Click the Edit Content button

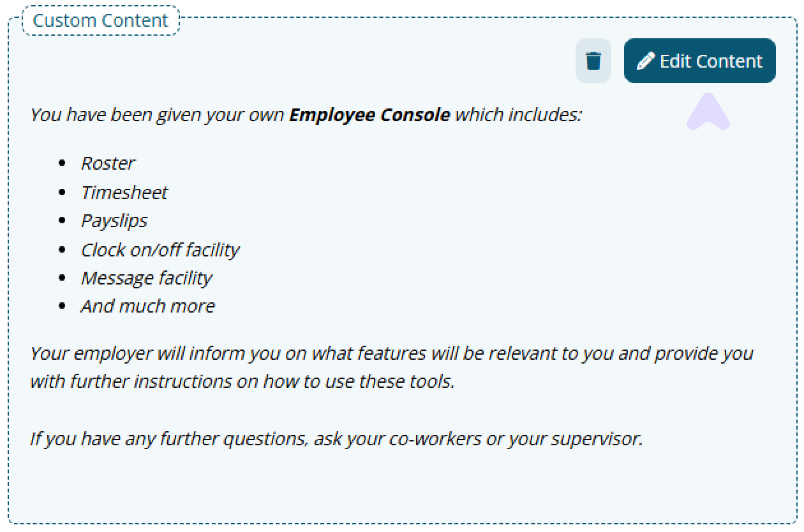point(700,61)
